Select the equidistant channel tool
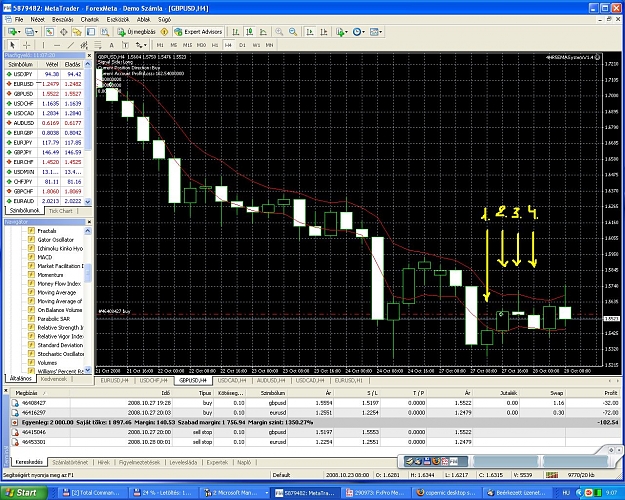The height and width of the screenshot is (500, 625). [84, 45]
